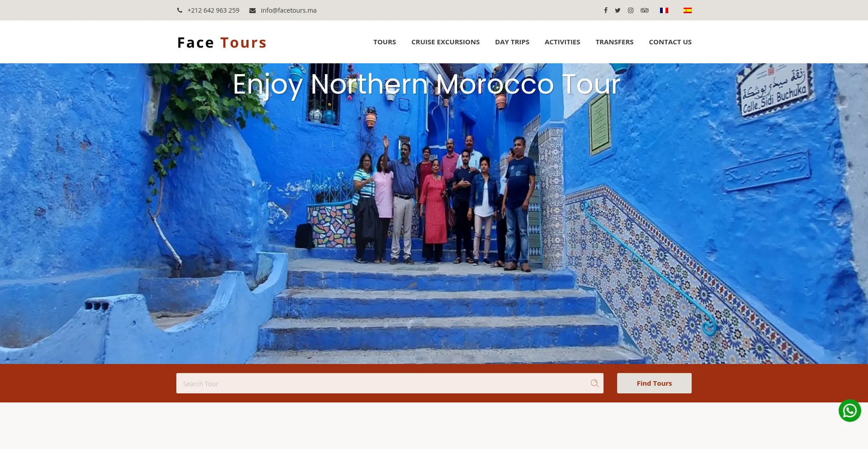This screenshot has height=449, width=868.
Task: Click the Find Tours button
Action: coord(654,383)
